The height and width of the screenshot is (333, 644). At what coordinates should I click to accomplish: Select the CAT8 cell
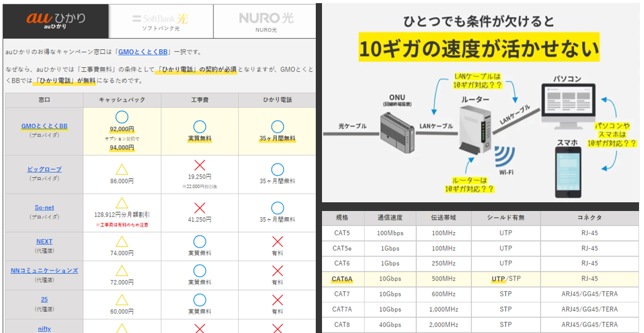click(342, 324)
